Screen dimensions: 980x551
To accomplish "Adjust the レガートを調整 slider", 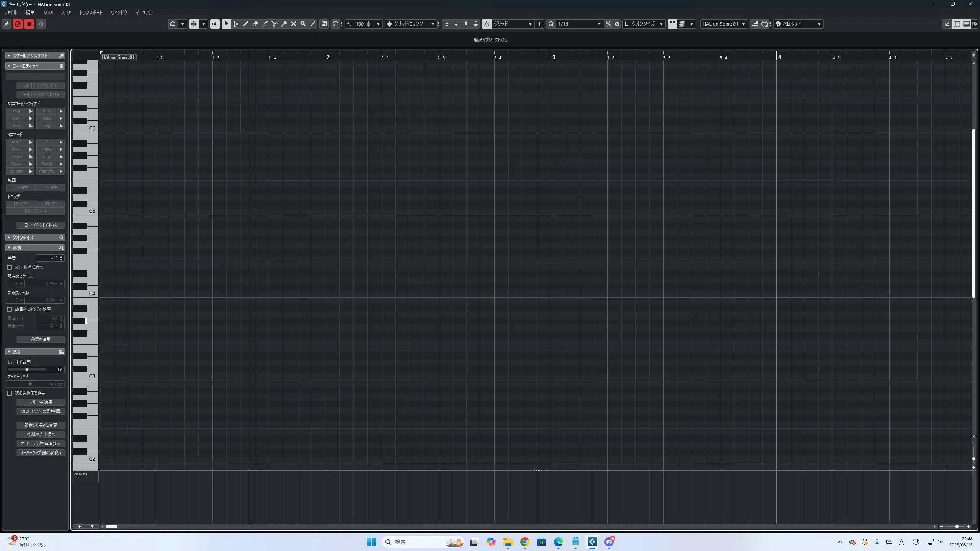I will (x=27, y=369).
